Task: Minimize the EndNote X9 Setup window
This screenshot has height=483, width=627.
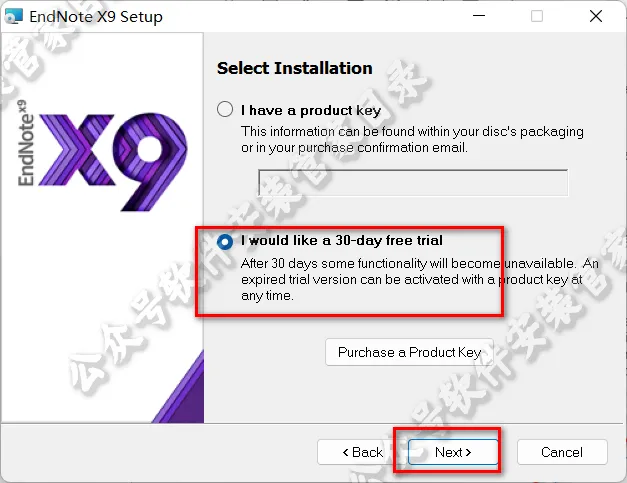Action: pos(479,16)
